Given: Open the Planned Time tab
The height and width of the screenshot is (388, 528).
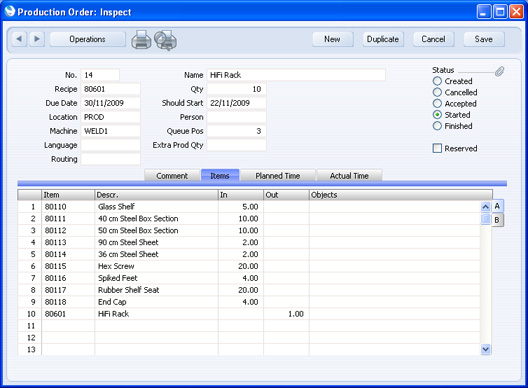Looking at the screenshot, I should point(278,175).
